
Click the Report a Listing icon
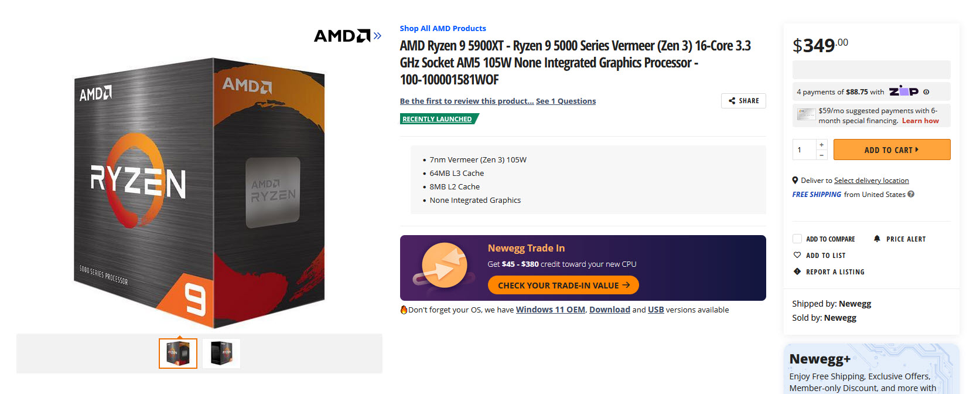[x=797, y=271]
